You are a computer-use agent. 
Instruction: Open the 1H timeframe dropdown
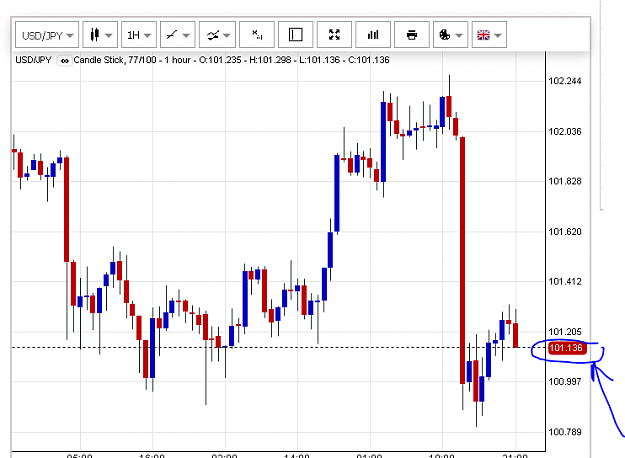pos(139,35)
